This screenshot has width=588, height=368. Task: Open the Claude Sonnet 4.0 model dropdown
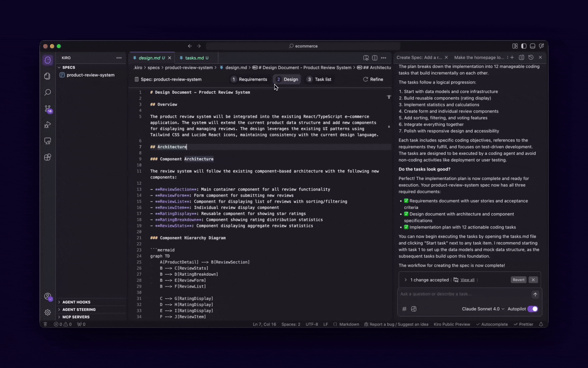coord(483,309)
